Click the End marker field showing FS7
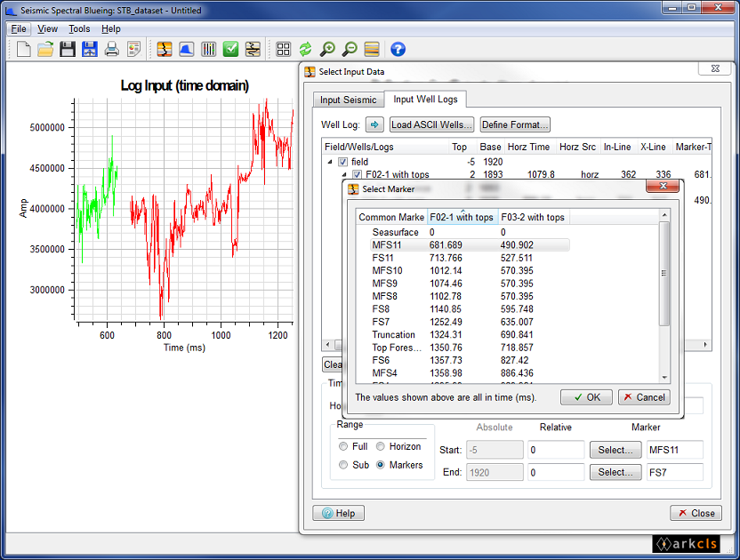Viewport: 740px width, 560px height. tap(675, 472)
